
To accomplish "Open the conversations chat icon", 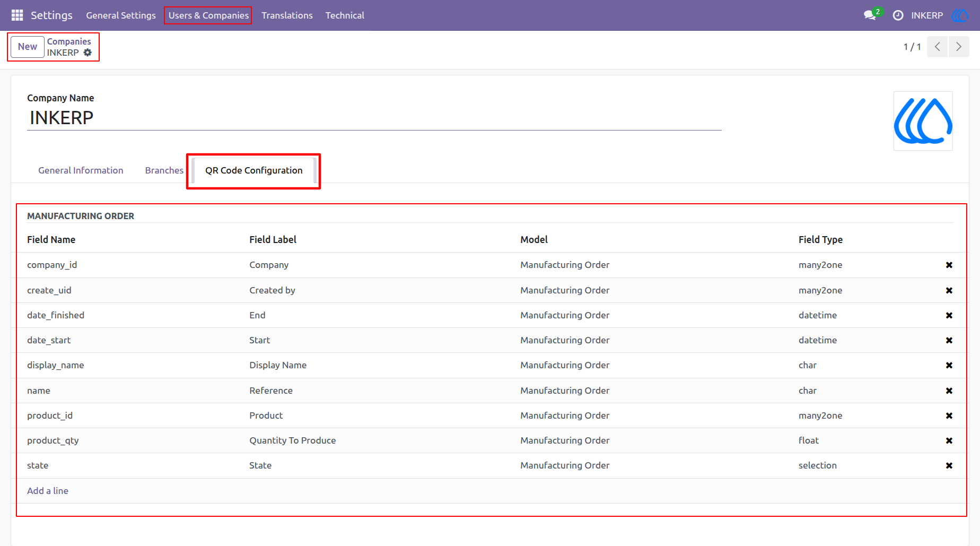I will (870, 15).
